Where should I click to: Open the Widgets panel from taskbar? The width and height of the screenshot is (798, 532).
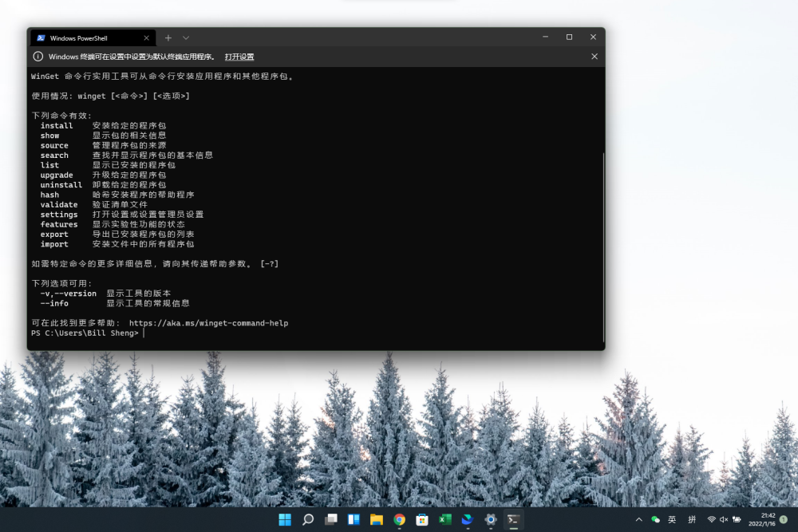(x=354, y=520)
